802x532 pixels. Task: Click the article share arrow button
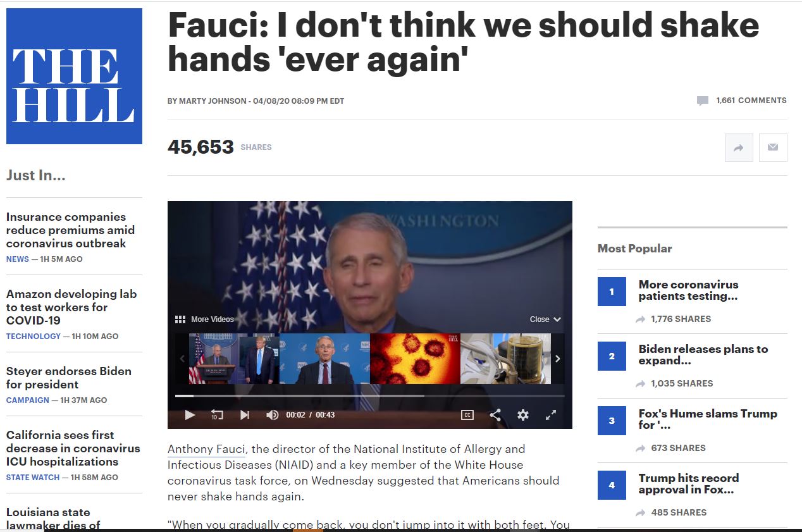tap(739, 147)
